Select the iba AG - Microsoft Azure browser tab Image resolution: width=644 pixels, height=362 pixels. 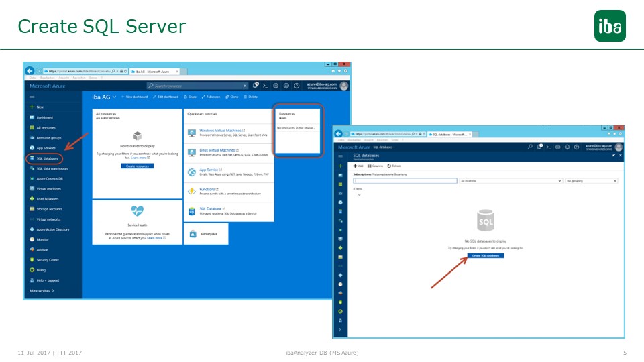(x=154, y=72)
